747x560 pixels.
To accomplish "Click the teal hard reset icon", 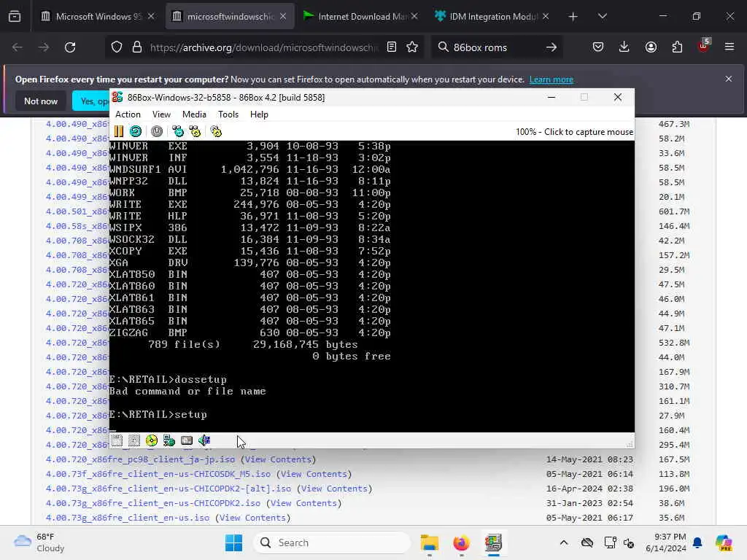I will point(136,131).
